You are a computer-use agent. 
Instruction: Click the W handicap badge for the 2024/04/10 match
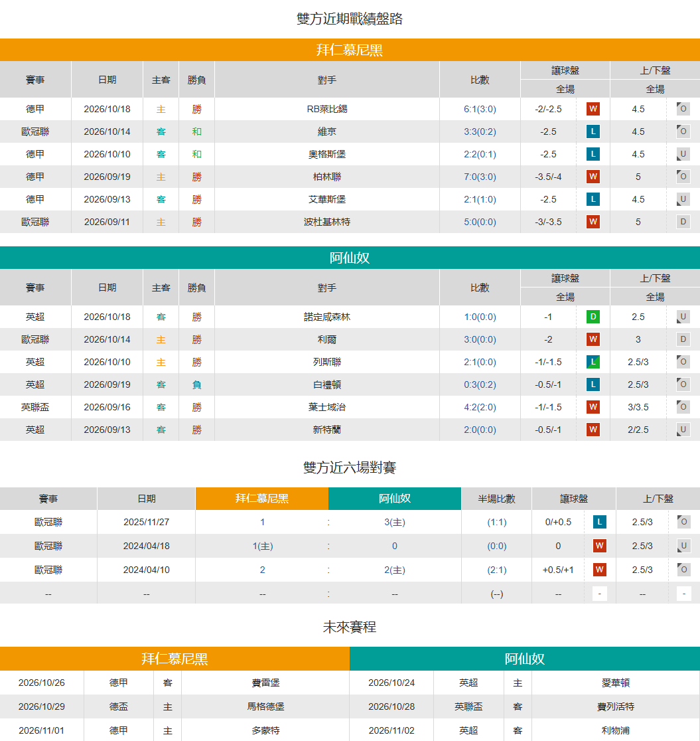(x=599, y=570)
